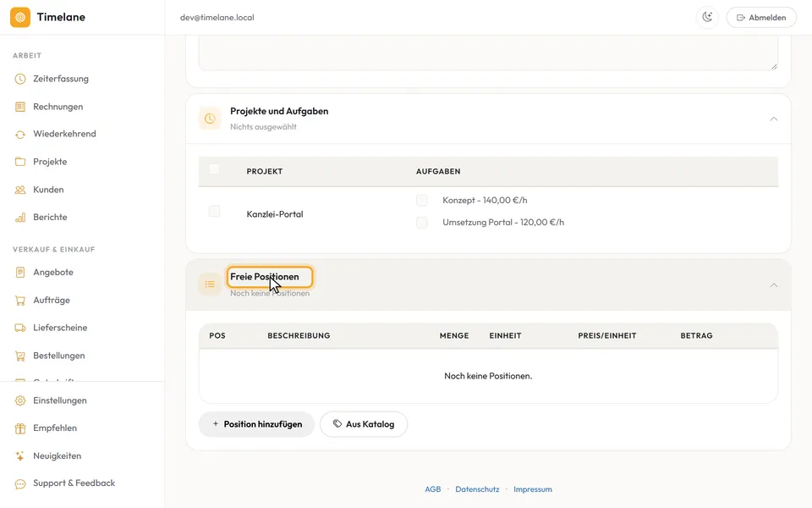Click the Freie Positionen heading
This screenshot has width=812, height=508.
265,277
